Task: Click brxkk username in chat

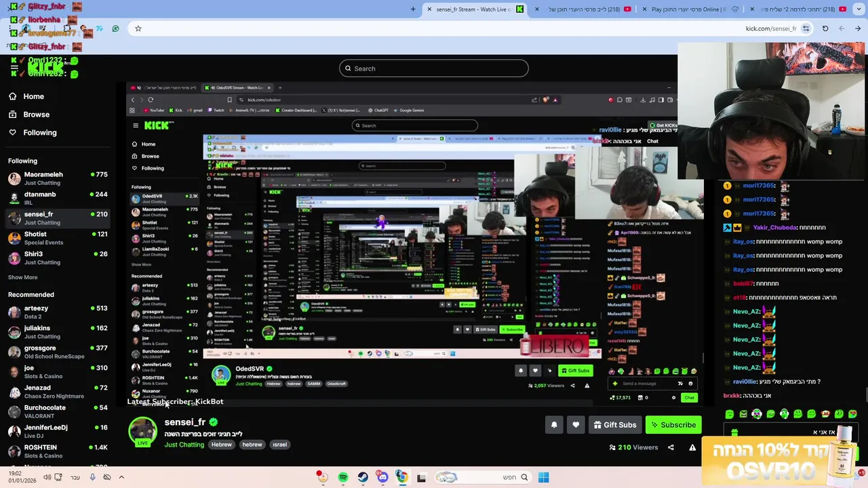Action: [x=732, y=396]
